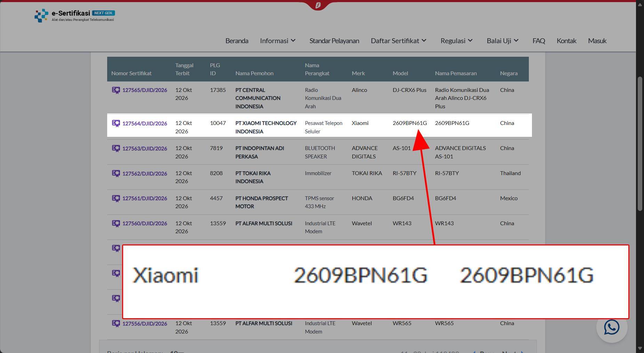Open certificate link 127562/DJID/2026
The image size is (644, 353).
coord(145,173)
